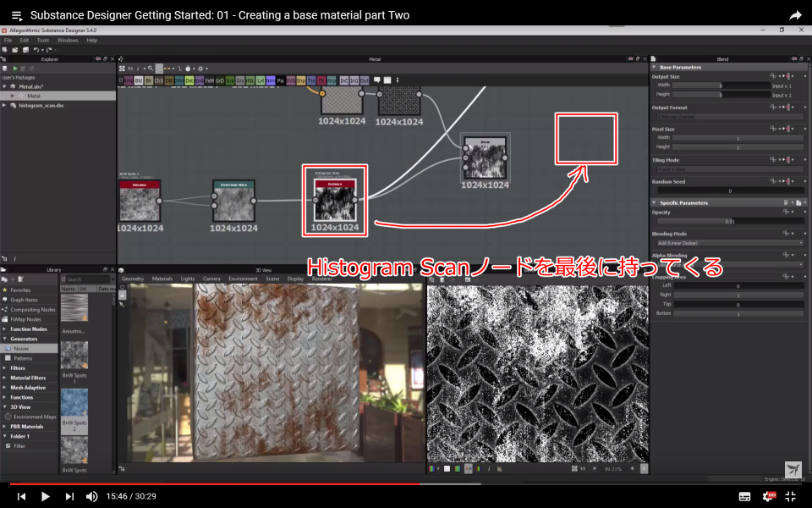This screenshot has height=508, width=812.
Task: Open the Tools menu
Action: (x=43, y=40)
